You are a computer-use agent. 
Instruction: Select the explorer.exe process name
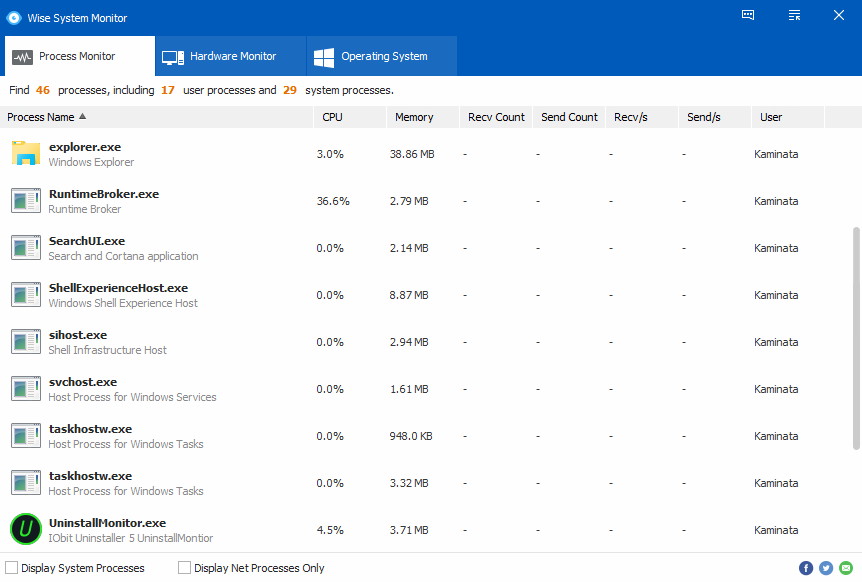click(x=85, y=147)
